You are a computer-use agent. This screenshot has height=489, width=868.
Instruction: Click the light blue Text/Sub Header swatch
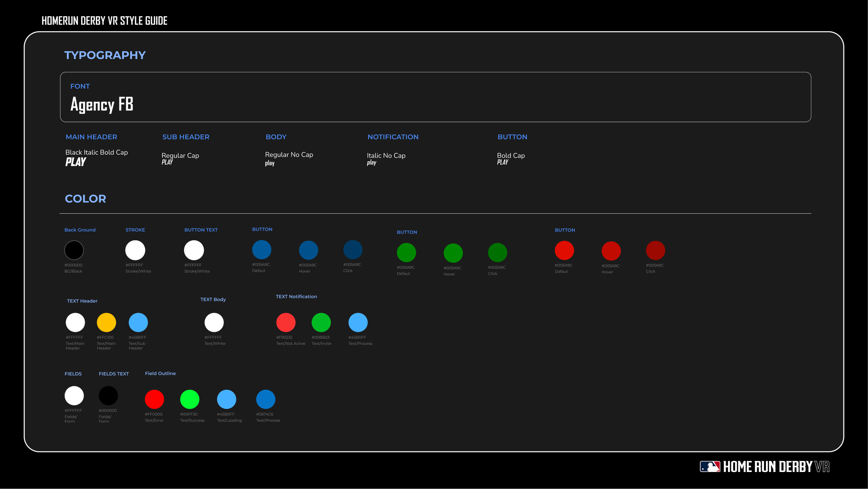point(138,323)
